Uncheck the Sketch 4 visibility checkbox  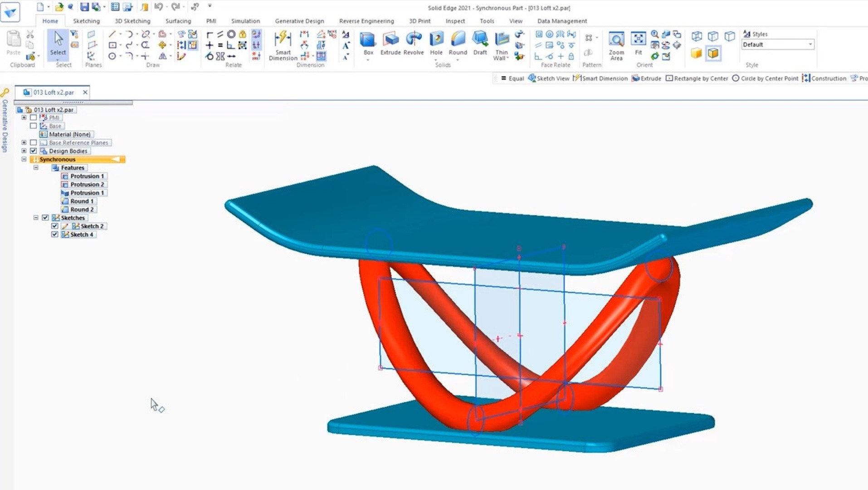click(55, 235)
